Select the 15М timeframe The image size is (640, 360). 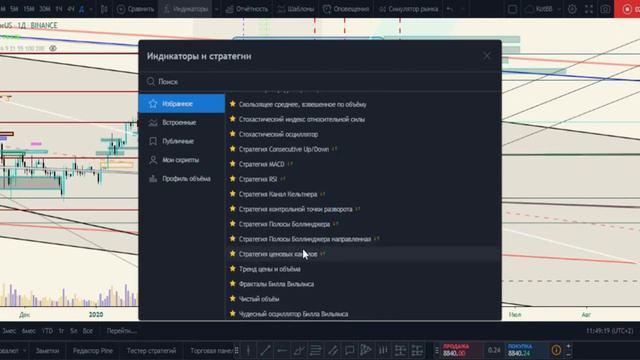29,9
